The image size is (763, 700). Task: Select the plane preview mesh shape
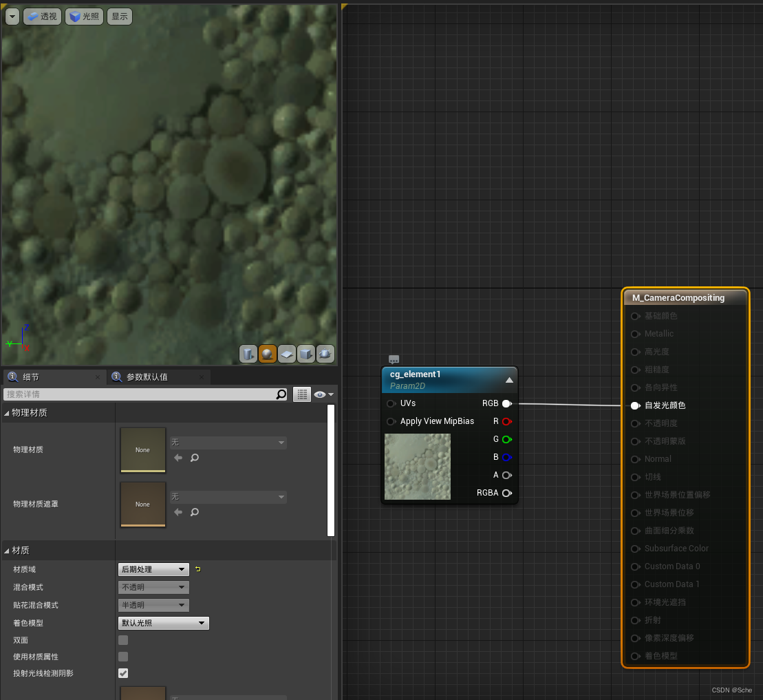pos(286,353)
